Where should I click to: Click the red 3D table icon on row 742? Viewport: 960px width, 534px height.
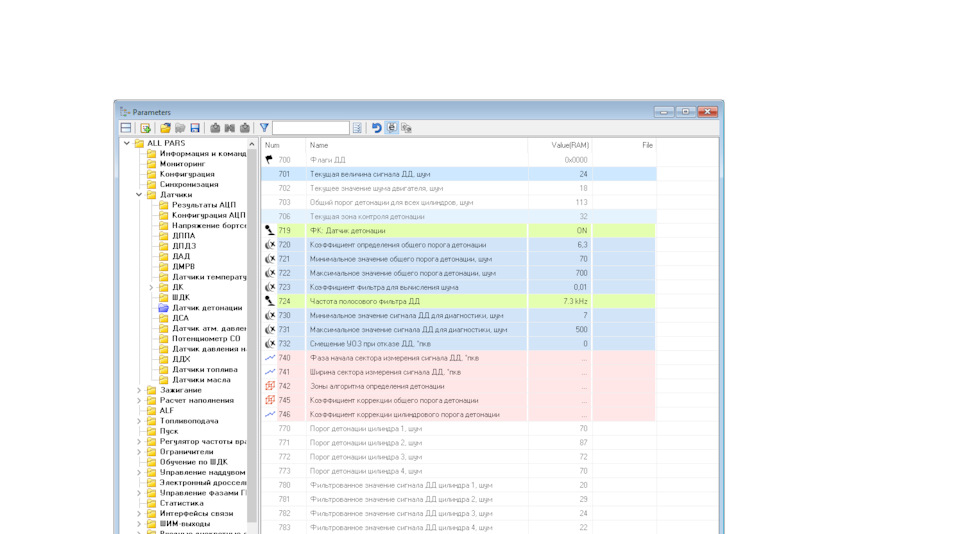point(269,386)
